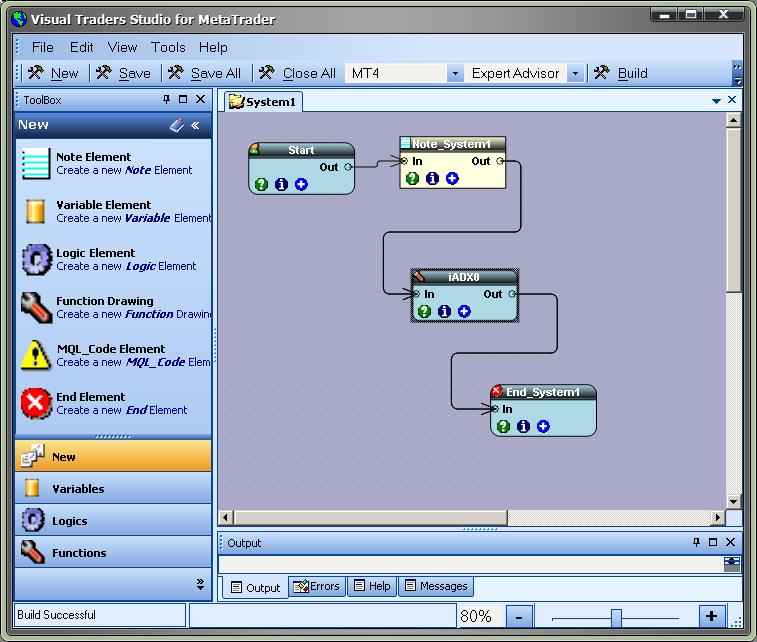Click blue plus icon on Note_System1 node
The image size is (757, 642).
coord(452,179)
